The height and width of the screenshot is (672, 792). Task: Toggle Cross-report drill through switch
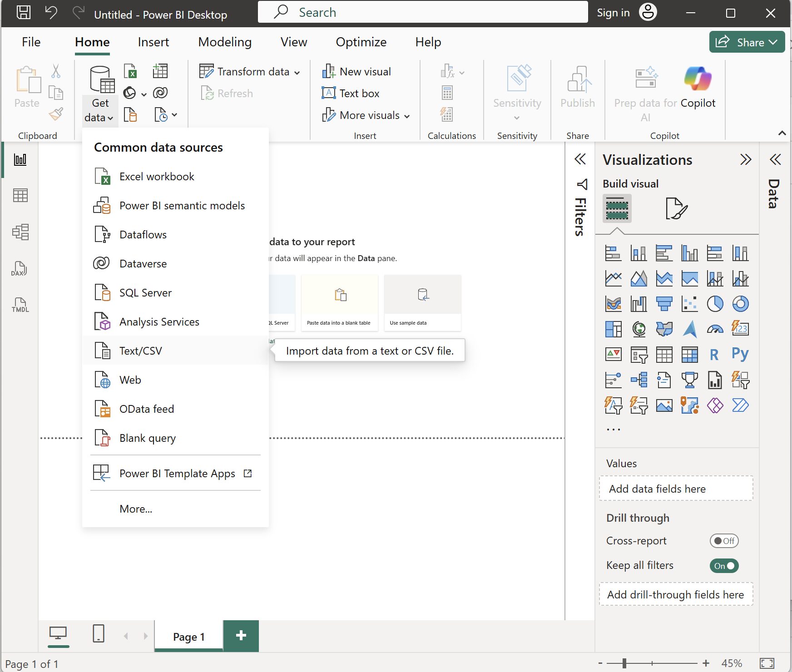[724, 541]
